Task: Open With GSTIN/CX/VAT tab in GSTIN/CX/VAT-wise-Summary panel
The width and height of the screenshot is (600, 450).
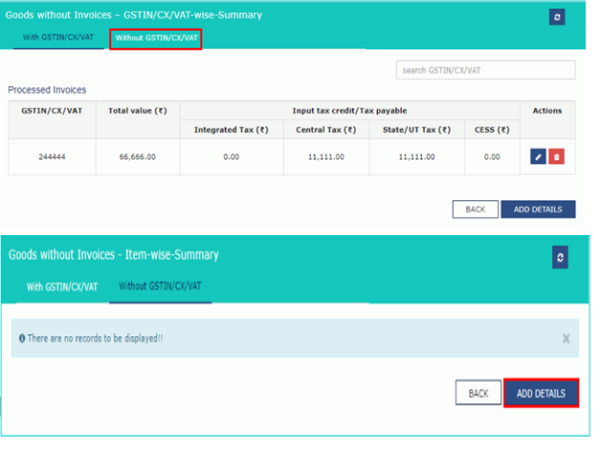Action: pyautogui.click(x=52, y=38)
